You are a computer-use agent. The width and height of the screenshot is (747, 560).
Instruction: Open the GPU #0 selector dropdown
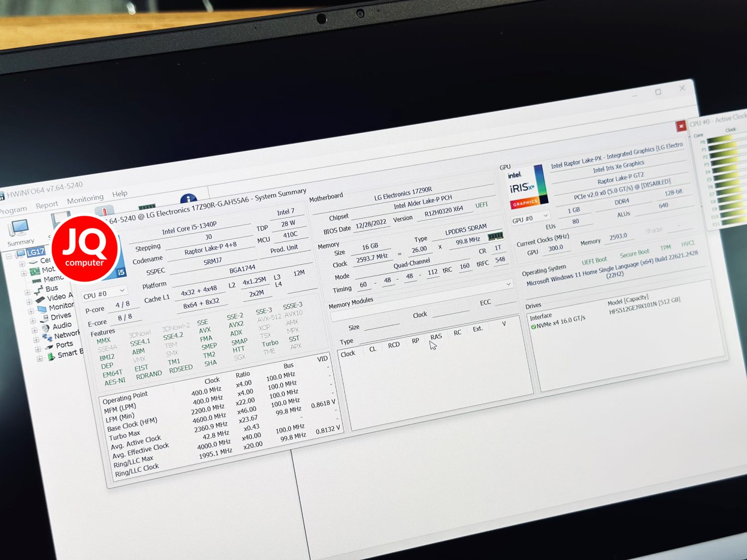(530, 218)
